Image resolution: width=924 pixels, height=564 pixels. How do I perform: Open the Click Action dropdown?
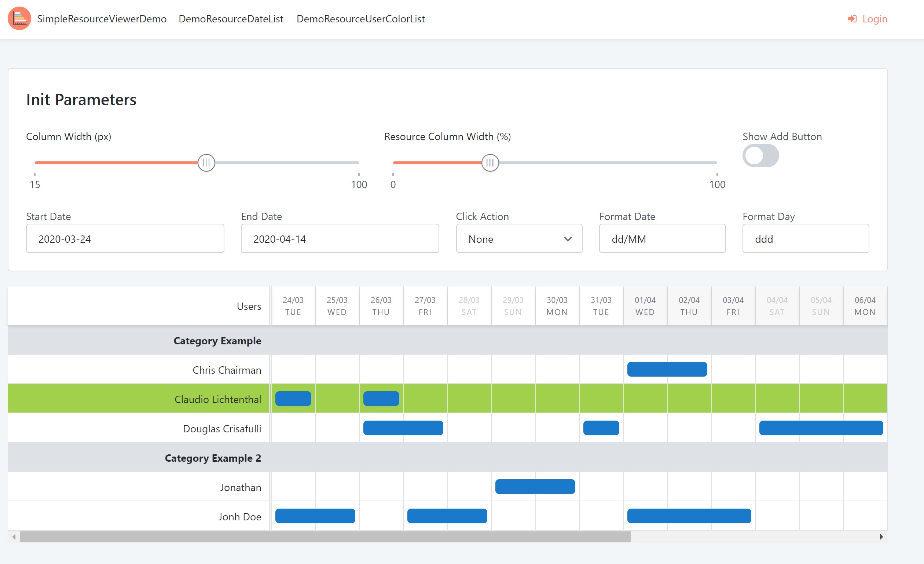point(519,239)
